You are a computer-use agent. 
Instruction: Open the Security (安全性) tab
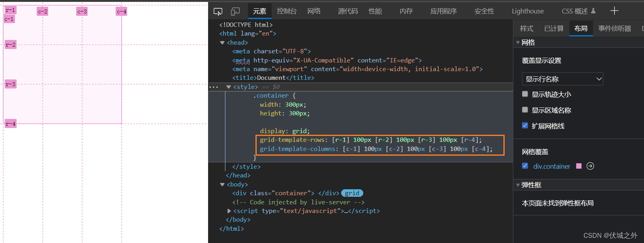point(484,11)
